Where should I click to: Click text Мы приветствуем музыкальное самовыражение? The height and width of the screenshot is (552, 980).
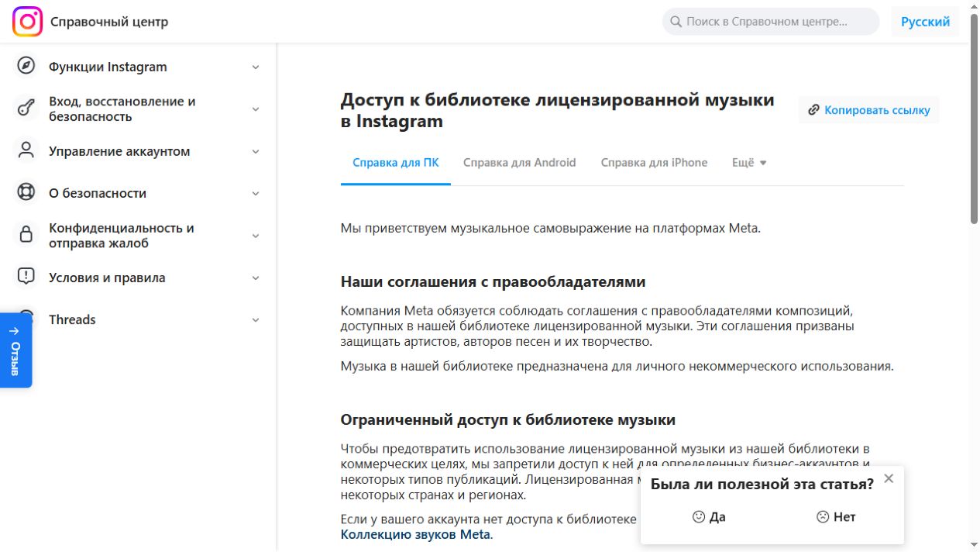click(x=551, y=228)
